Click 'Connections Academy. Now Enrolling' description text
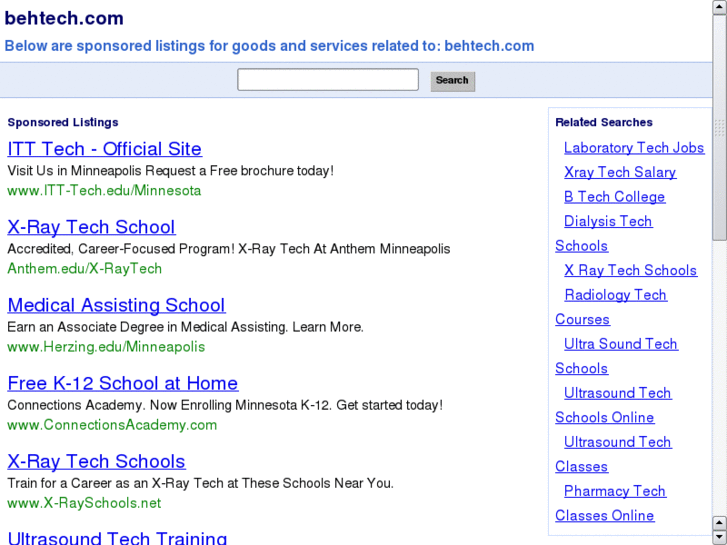This screenshot has height=545, width=727. (225, 405)
